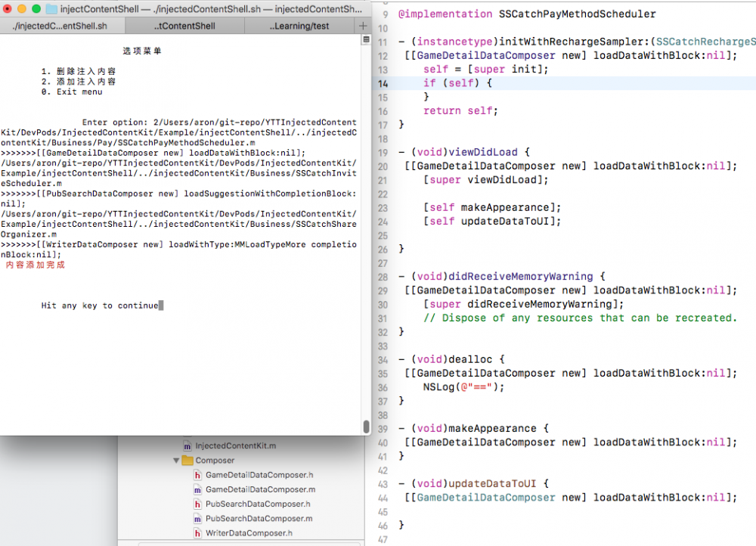Click the Composer folder icon
Image resolution: width=756 pixels, height=546 pixels.
187,460
